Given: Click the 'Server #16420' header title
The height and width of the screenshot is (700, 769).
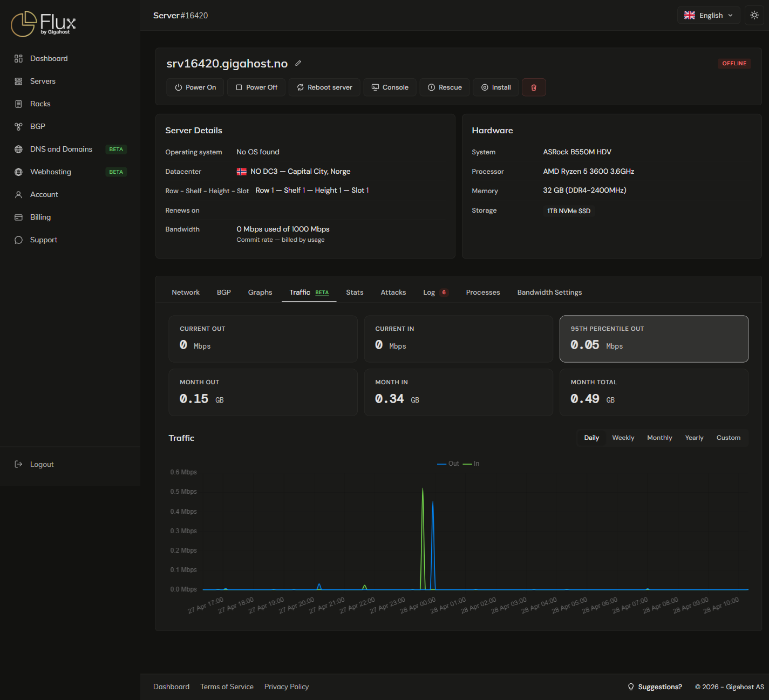Looking at the screenshot, I should coord(180,15).
